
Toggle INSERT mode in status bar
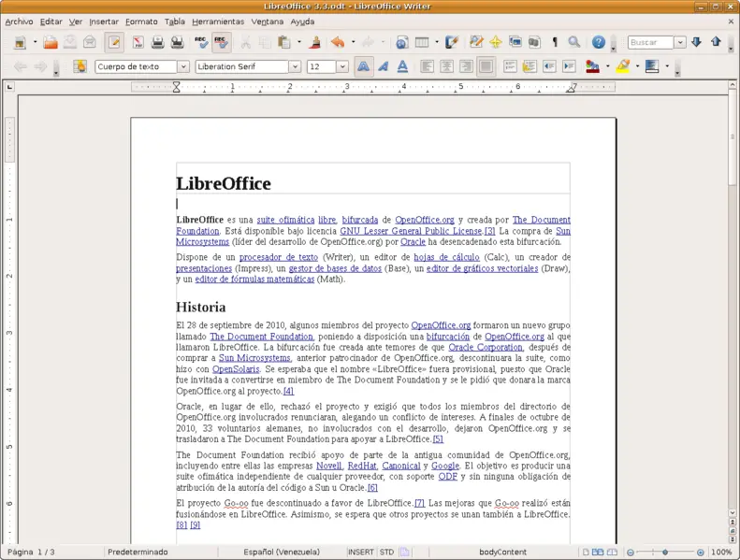point(361,552)
